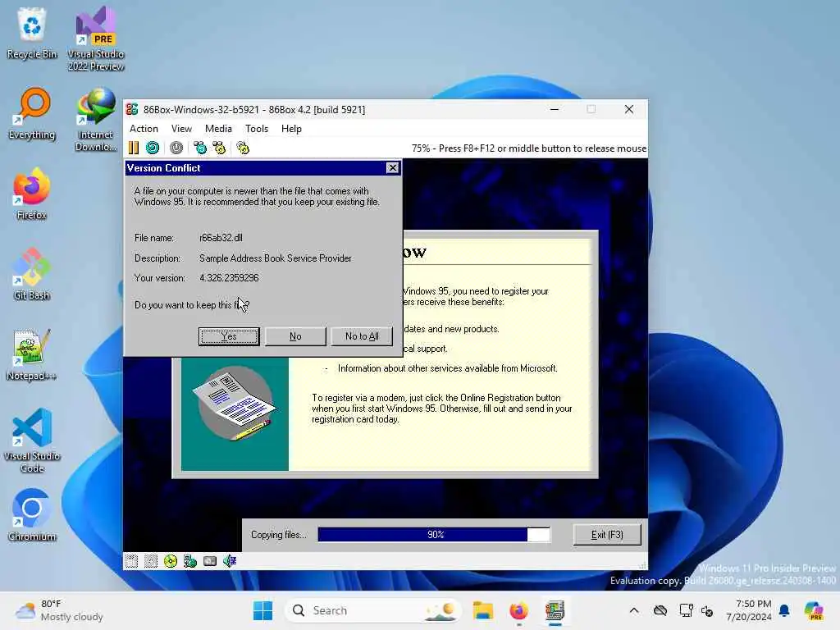Viewport: 840px width, 630px height.
Task: Click version number 4.326.2359296
Action: click(229, 278)
